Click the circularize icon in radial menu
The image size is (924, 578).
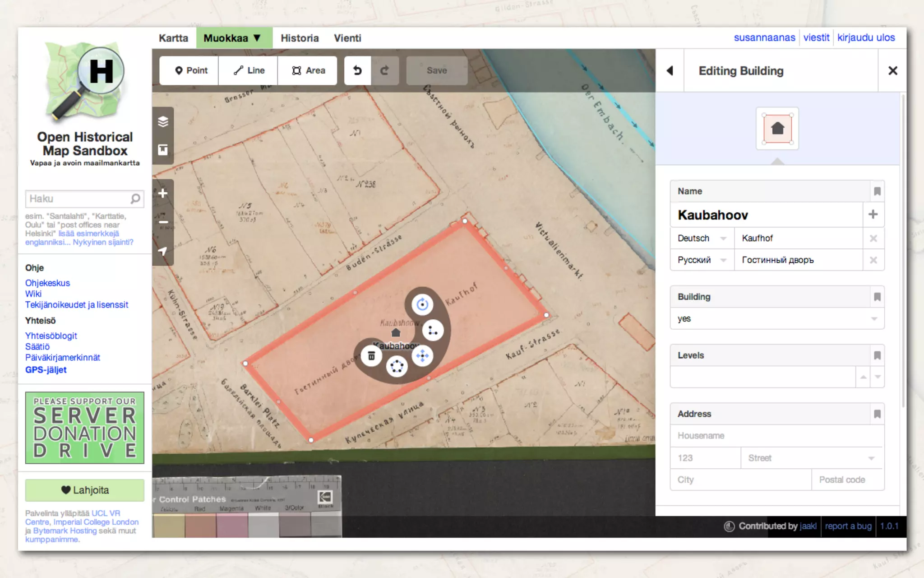click(397, 366)
